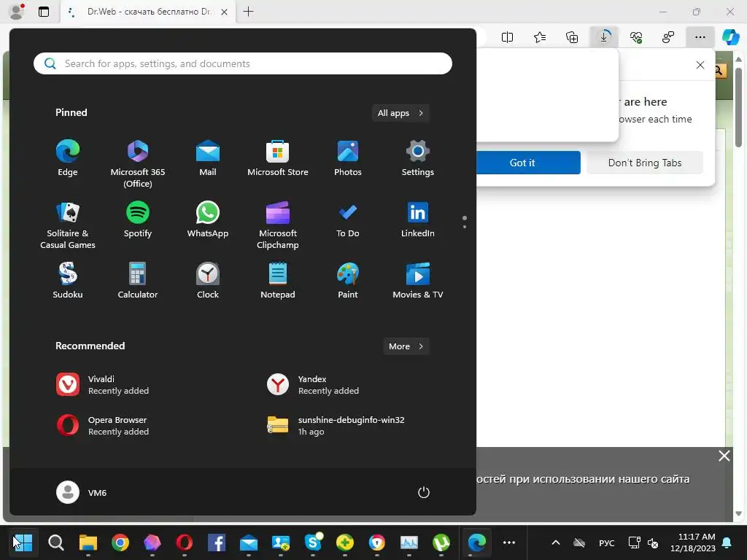This screenshot has height=560, width=747.
Task: Click the page vertical scrollbar
Action: pyautogui.click(x=738, y=107)
